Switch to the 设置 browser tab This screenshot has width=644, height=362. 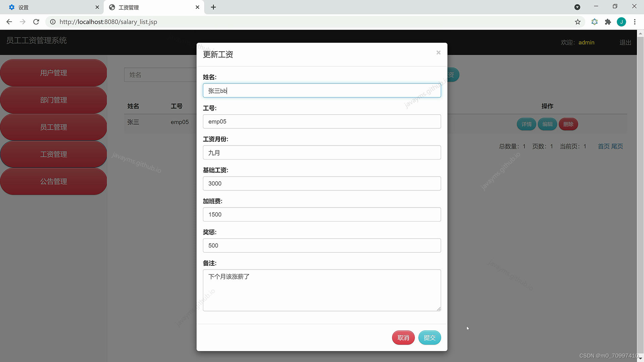click(x=52, y=7)
